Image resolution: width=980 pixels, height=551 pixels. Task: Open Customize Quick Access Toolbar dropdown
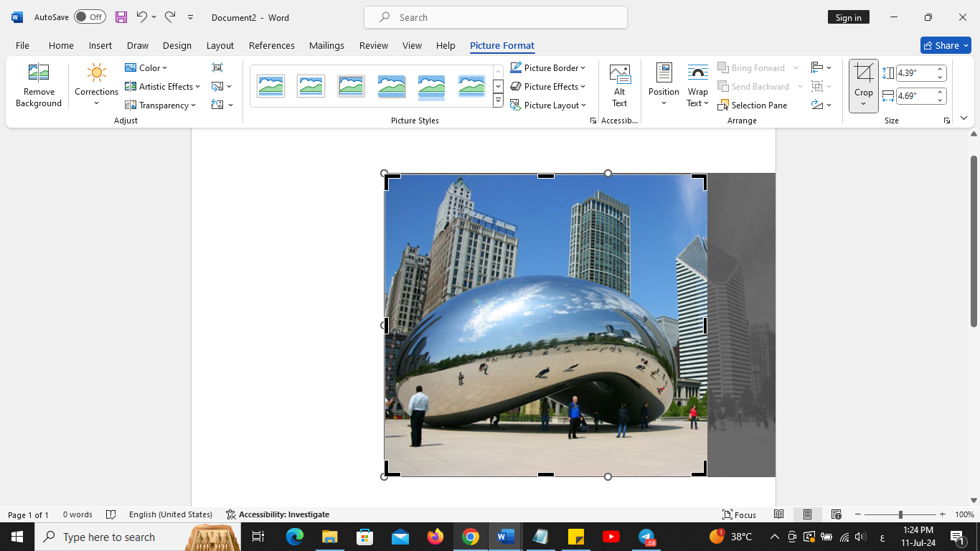pyautogui.click(x=191, y=17)
